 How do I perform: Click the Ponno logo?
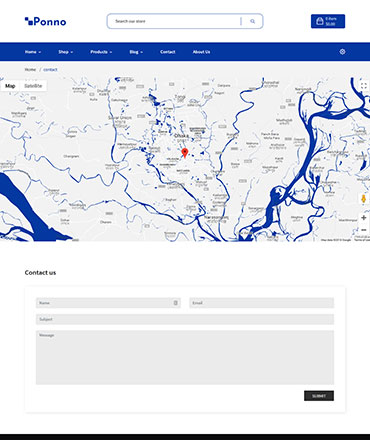(45, 22)
